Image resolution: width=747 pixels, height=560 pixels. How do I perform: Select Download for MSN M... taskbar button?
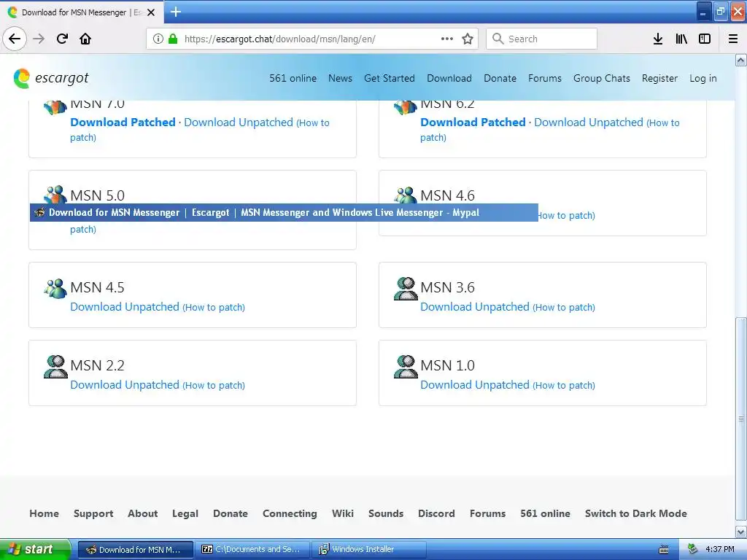pyautogui.click(x=136, y=550)
